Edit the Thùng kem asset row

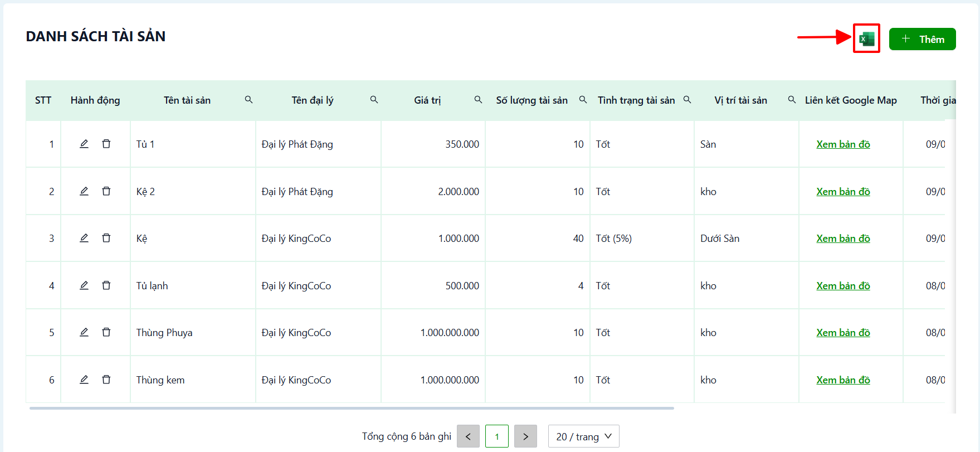tap(84, 380)
